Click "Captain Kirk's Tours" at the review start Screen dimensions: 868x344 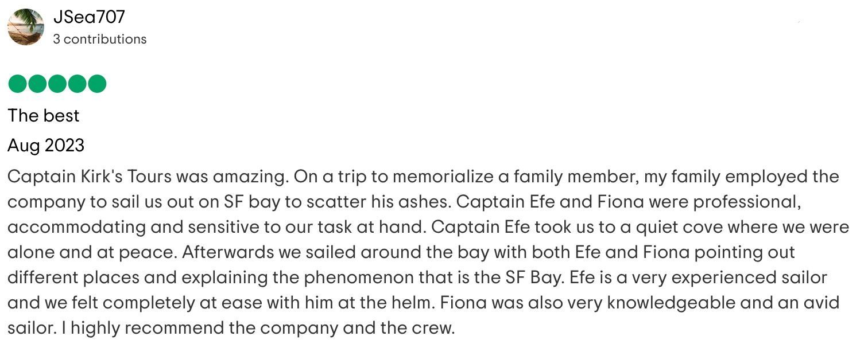90,176
